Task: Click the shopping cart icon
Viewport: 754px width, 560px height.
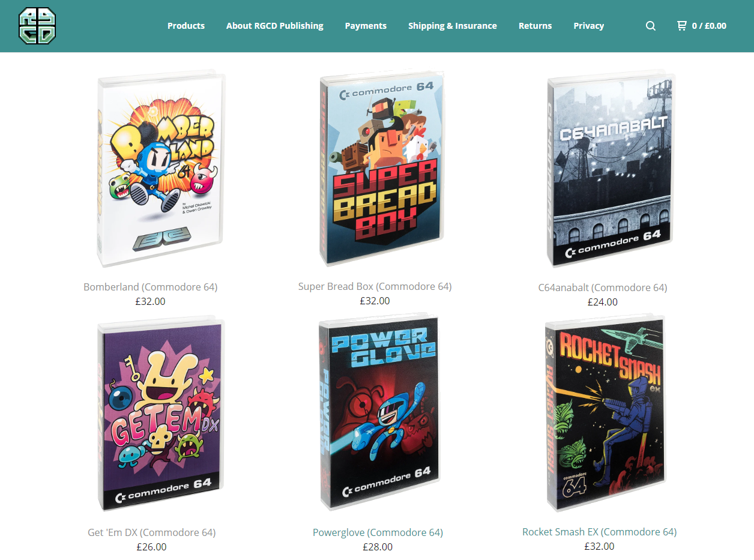Action: tap(681, 26)
